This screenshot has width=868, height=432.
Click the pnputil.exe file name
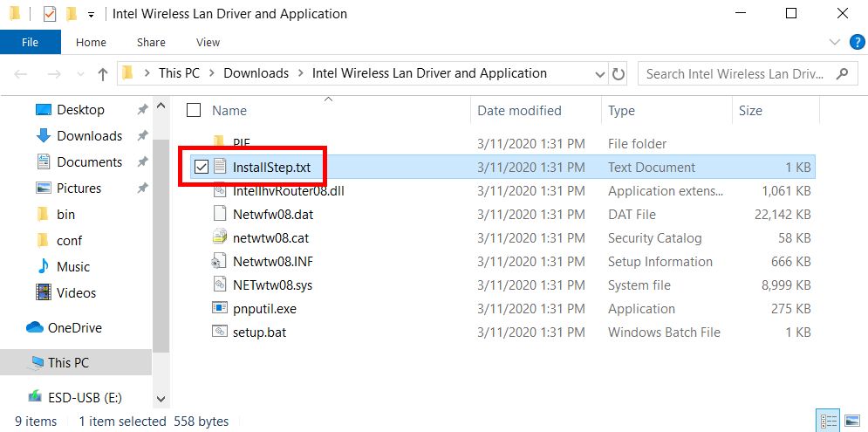(x=264, y=308)
